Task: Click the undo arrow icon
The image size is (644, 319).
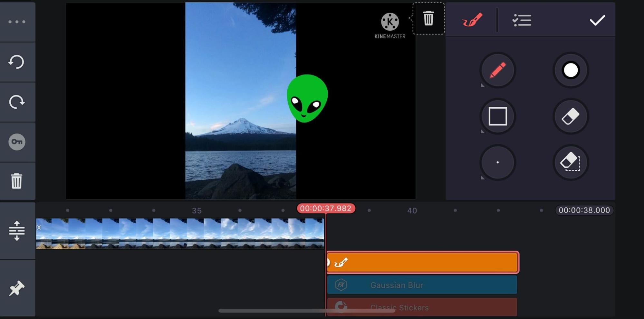Action: 17,62
